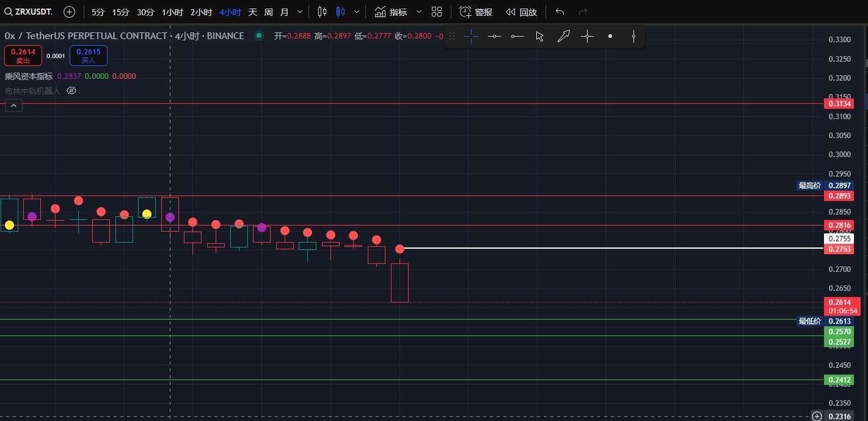This screenshot has width=868, height=421.
Task: Switch to the daily 天 timeframe
Action: point(252,12)
